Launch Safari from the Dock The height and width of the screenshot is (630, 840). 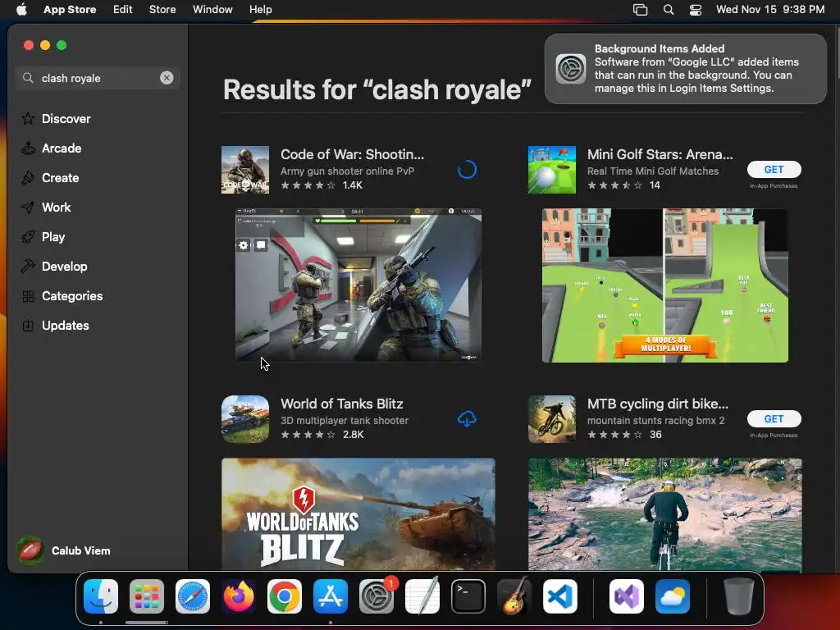coord(193,596)
